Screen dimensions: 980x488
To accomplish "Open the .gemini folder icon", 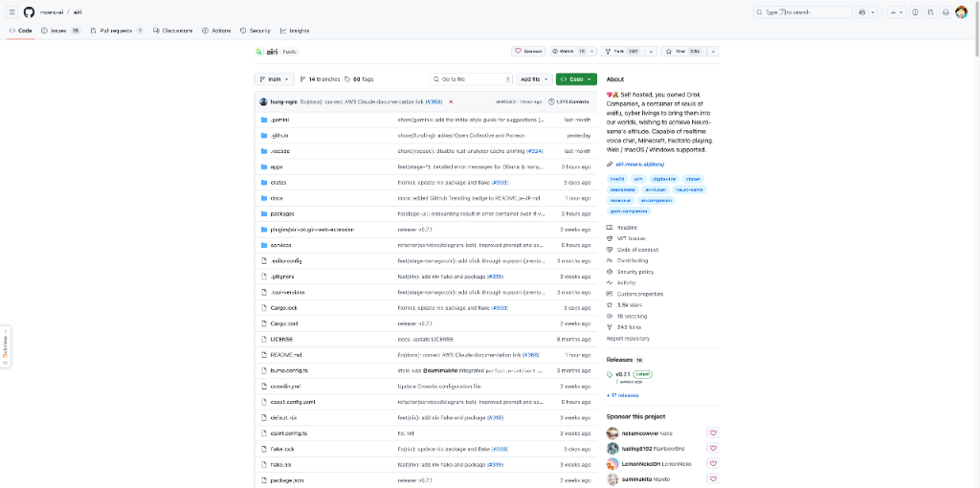I will click(x=264, y=120).
